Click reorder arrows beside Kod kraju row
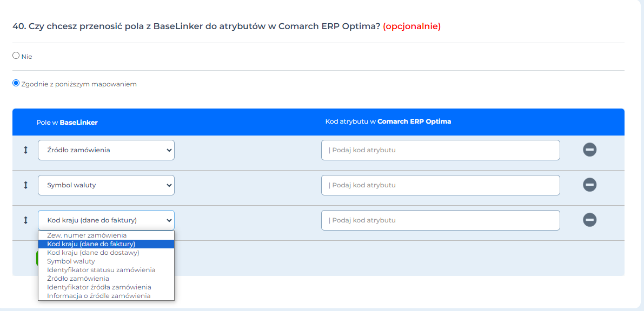The height and width of the screenshot is (311, 644). click(x=25, y=220)
